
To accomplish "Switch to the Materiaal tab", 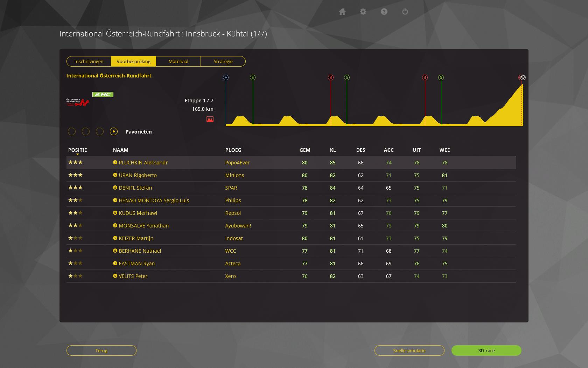I will [x=178, y=61].
